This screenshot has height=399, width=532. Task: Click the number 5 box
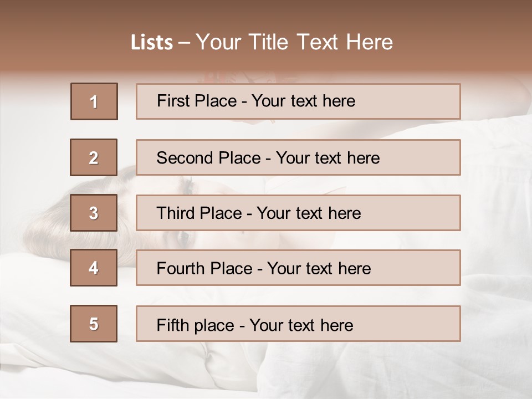point(94,324)
